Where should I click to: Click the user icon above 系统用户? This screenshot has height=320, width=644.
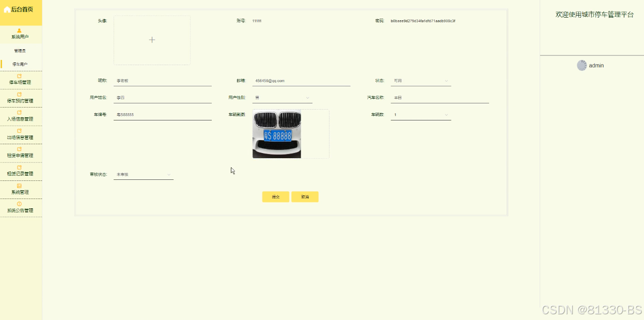[x=20, y=31]
